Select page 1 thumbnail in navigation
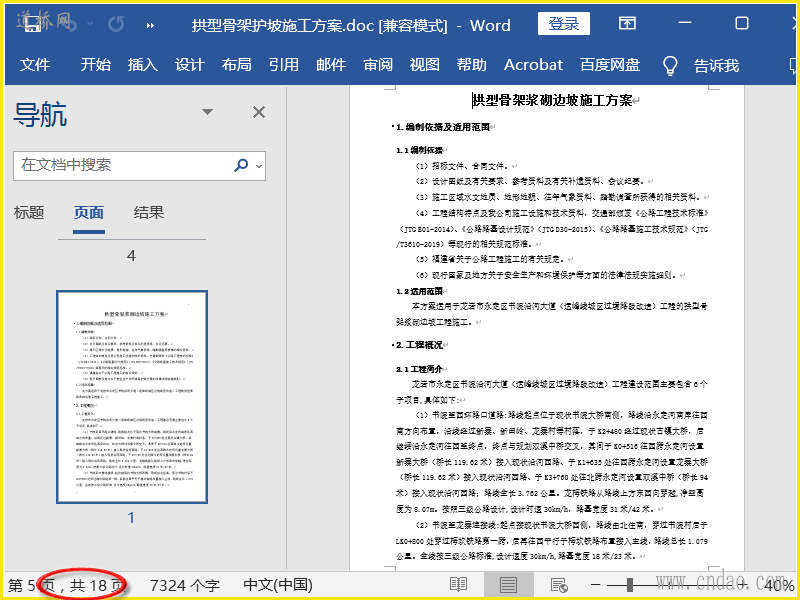Viewport: 800px width, 600px height. click(132, 397)
